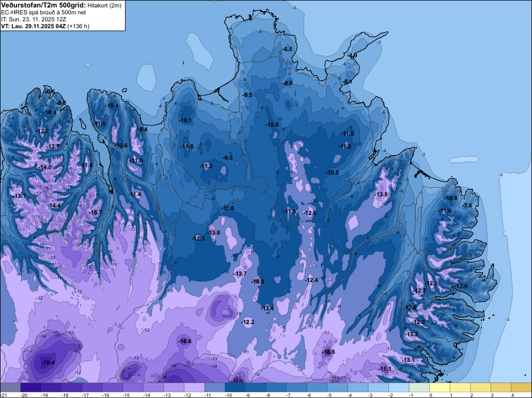Click the -12.3 temperature value
Viewport: 532px width, 398px height.
pos(198,238)
